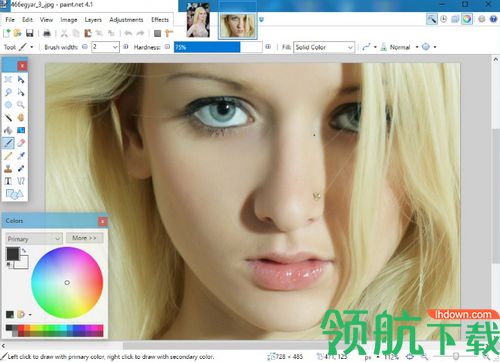Toggle the Layers window button
Viewport: 500px width, 362px height.
[455, 19]
